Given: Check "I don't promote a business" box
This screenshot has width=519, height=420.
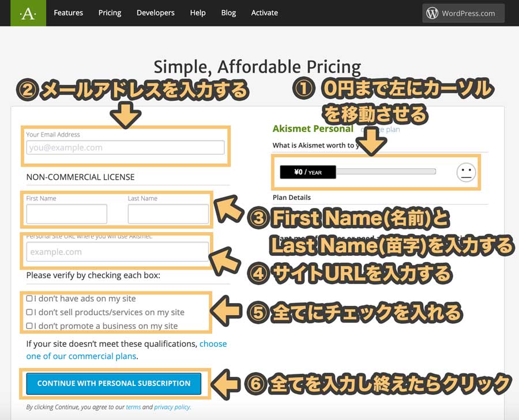Looking at the screenshot, I should (x=29, y=326).
